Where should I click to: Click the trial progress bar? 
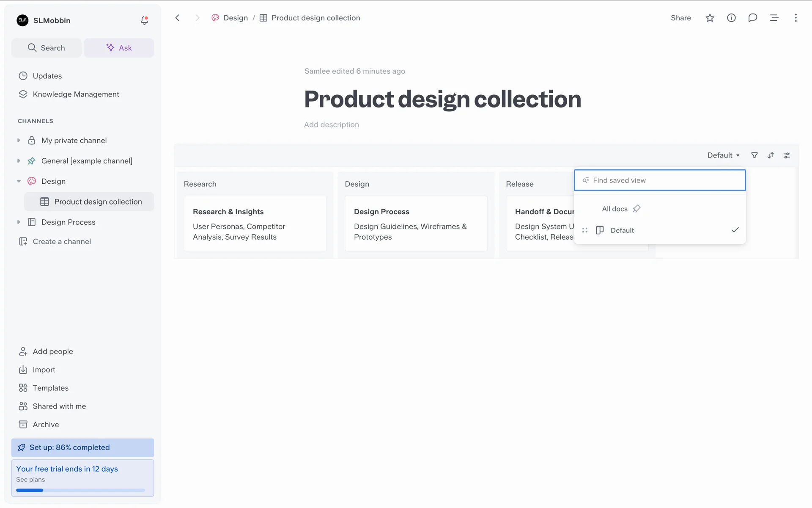80,490
